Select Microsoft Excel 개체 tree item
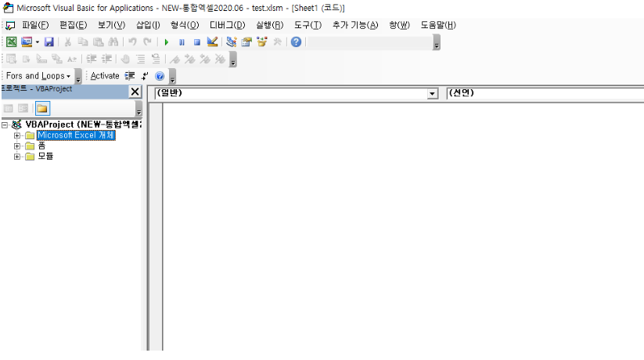 (x=76, y=135)
